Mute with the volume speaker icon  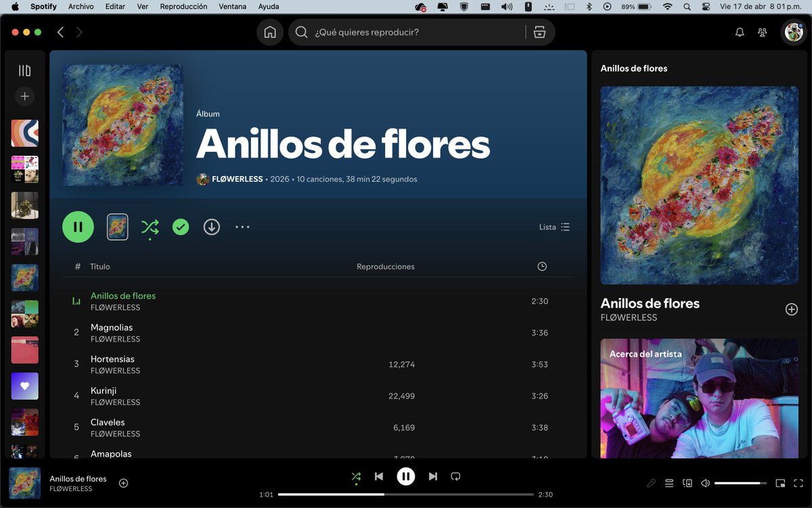[x=705, y=483]
